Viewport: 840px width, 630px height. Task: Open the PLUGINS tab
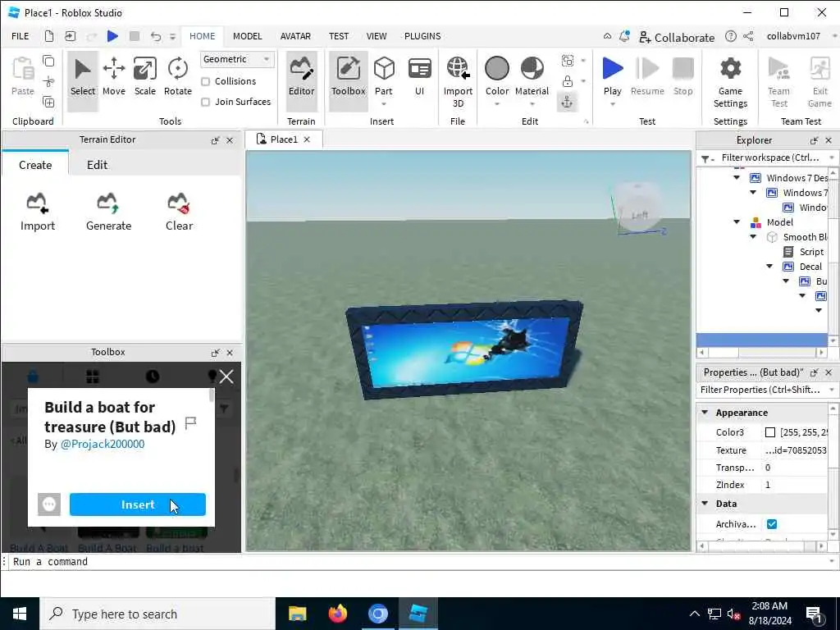tap(422, 36)
